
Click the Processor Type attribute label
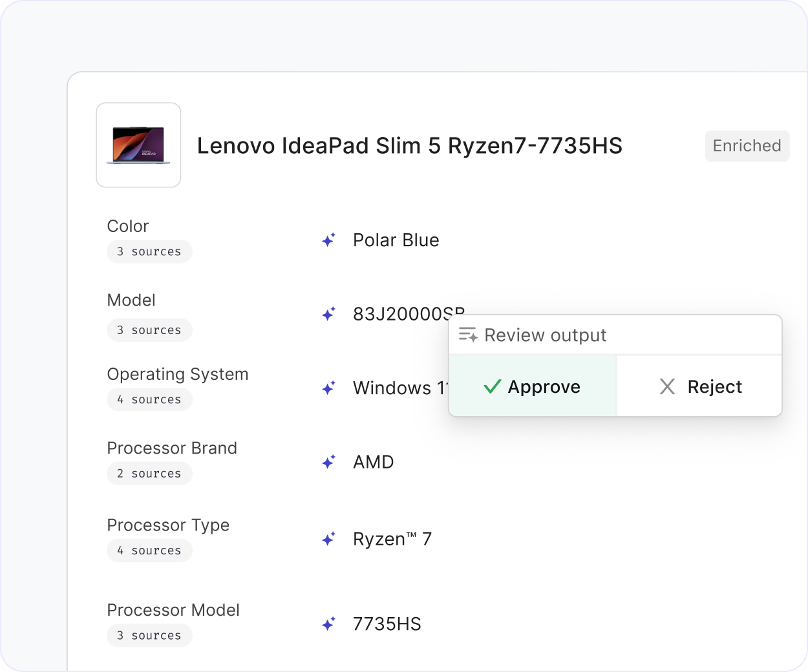click(x=168, y=525)
